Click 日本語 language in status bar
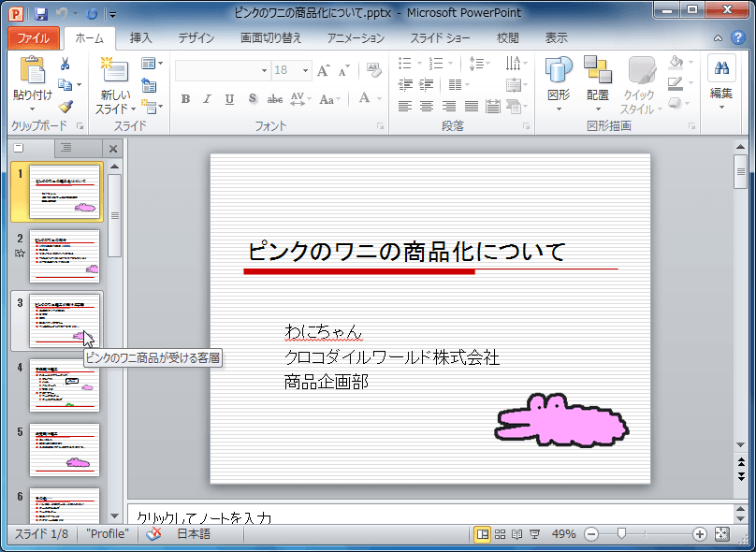Image resolution: width=756 pixels, height=552 pixels. click(194, 533)
